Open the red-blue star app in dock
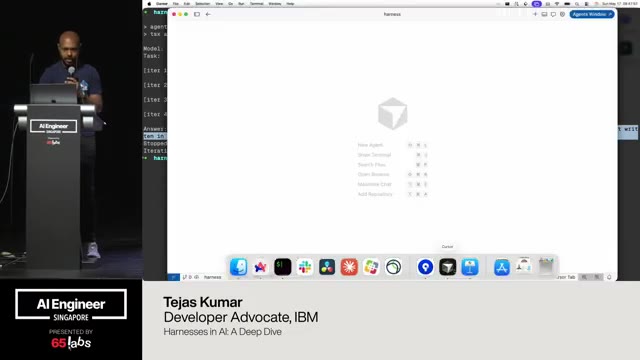 (260, 267)
